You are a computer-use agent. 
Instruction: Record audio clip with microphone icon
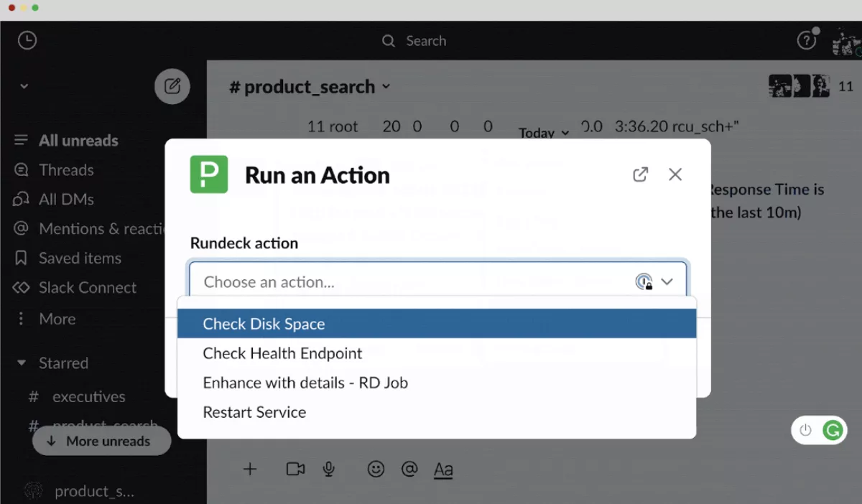[x=329, y=470]
